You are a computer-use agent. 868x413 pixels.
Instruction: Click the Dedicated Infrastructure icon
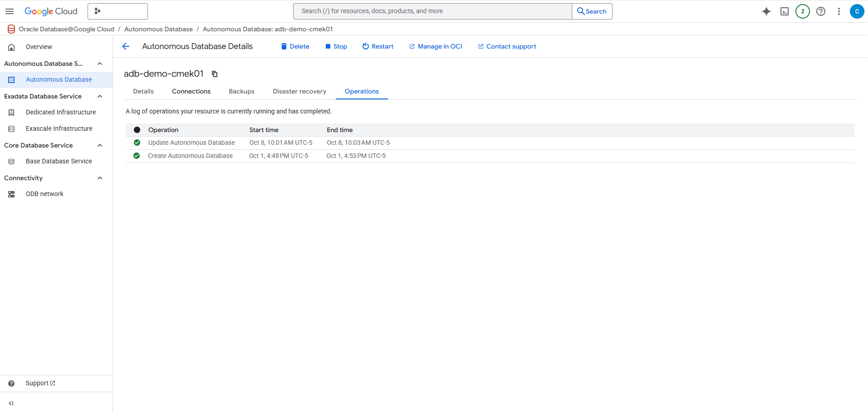(10, 112)
